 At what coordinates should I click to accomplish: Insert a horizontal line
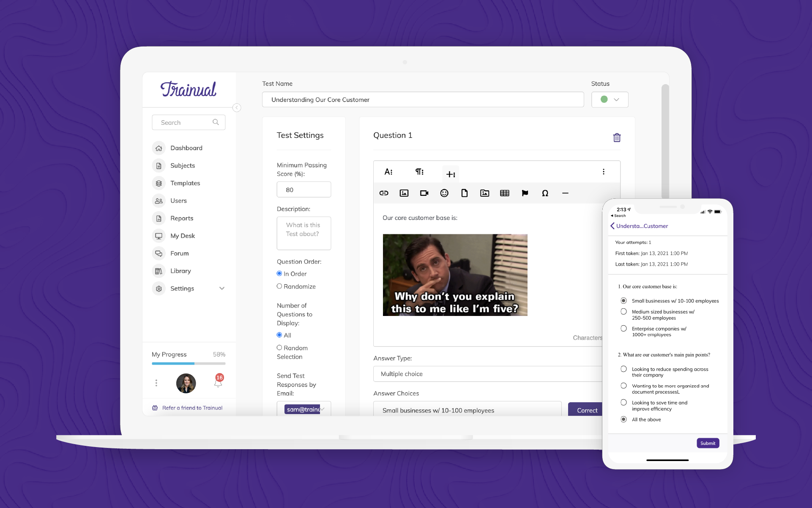coord(565,193)
